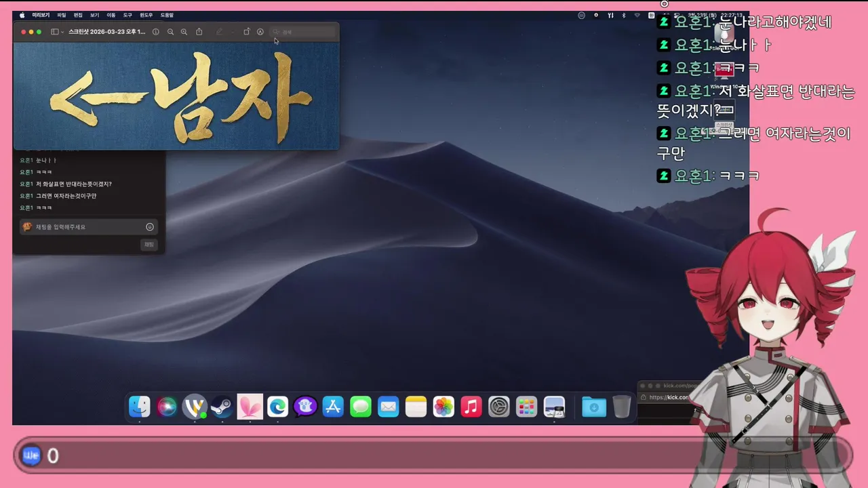The width and height of the screenshot is (868, 488).
Task: Open Photos from the Dock
Action: pos(443,407)
